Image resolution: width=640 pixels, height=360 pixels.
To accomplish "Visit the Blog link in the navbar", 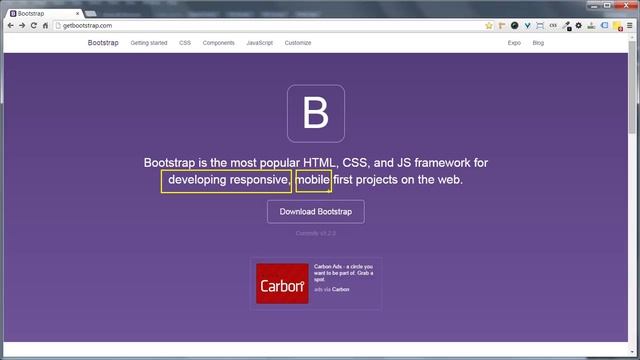I will pos(538,43).
